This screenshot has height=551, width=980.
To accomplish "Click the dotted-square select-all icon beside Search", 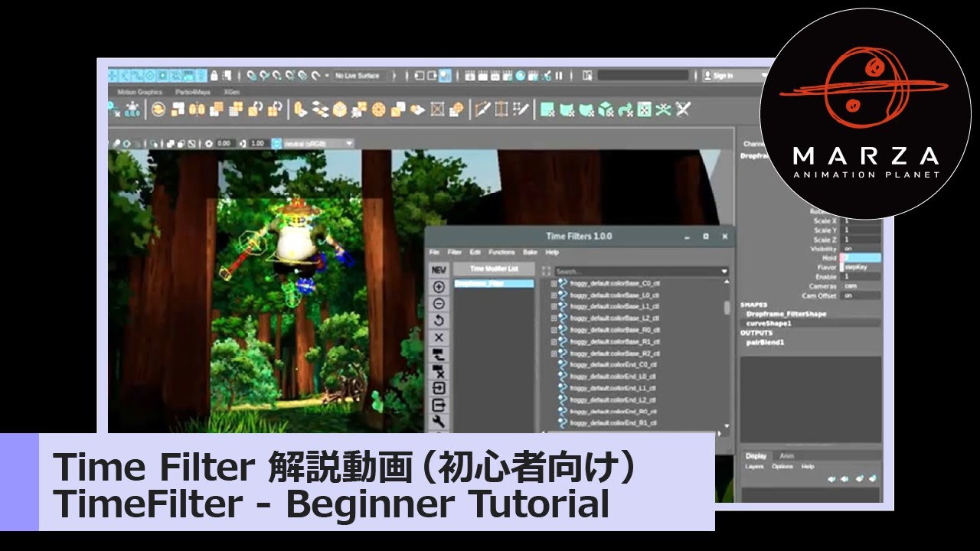I will (547, 271).
